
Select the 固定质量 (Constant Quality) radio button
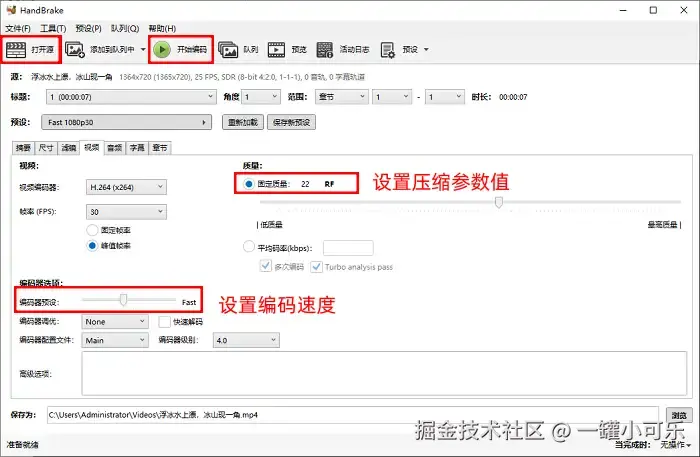click(249, 183)
